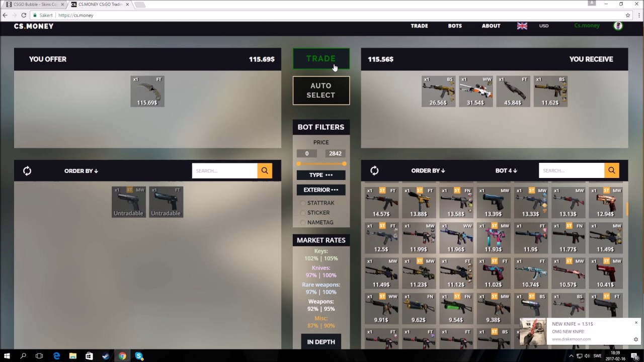Remove the 31.54$ AWP from receive panel

click(475, 92)
